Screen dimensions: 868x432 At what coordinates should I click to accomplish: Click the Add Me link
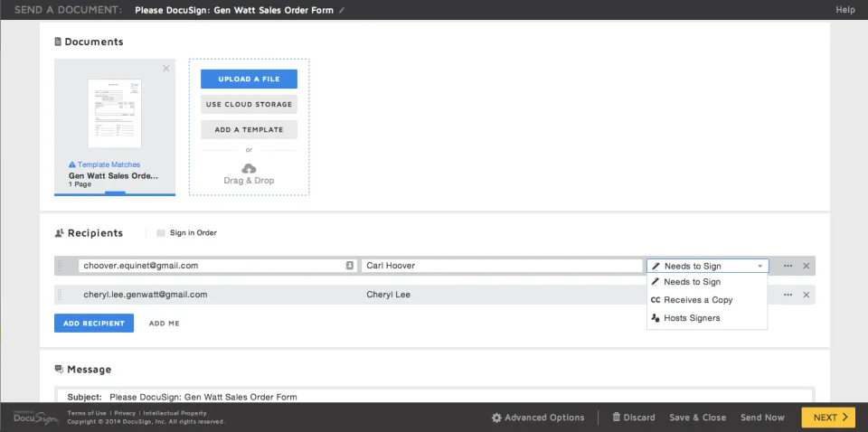pyautogui.click(x=165, y=324)
